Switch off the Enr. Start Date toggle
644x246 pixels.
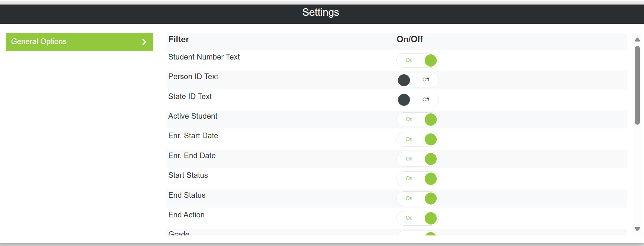pos(418,139)
